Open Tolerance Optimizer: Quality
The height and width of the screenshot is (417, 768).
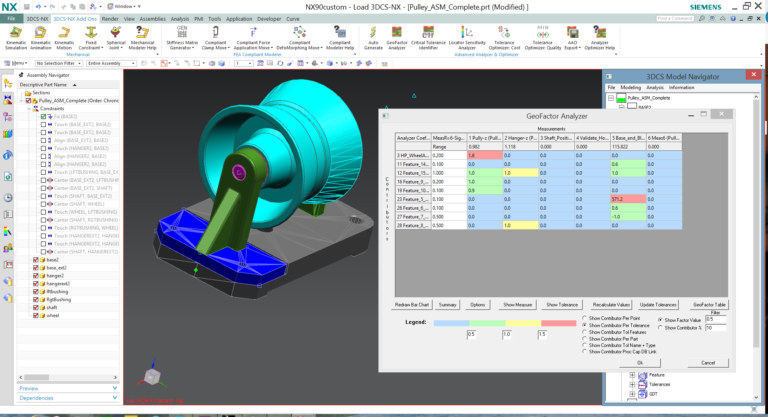(543, 38)
